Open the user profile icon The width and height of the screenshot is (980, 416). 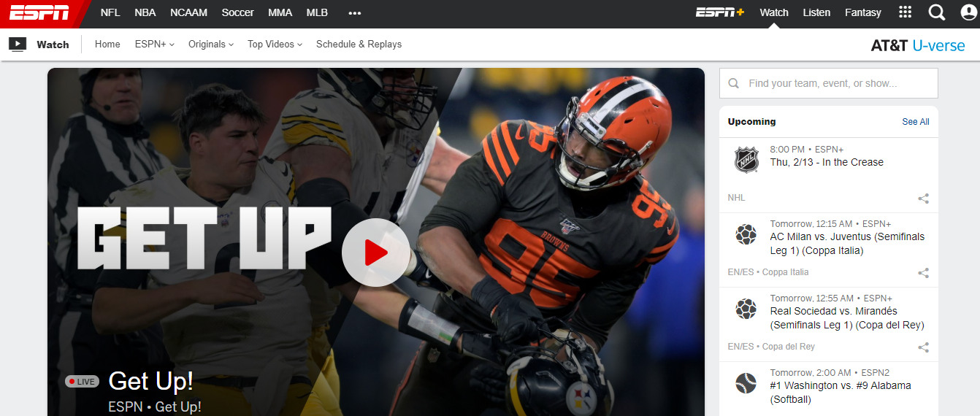pyautogui.click(x=968, y=12)
